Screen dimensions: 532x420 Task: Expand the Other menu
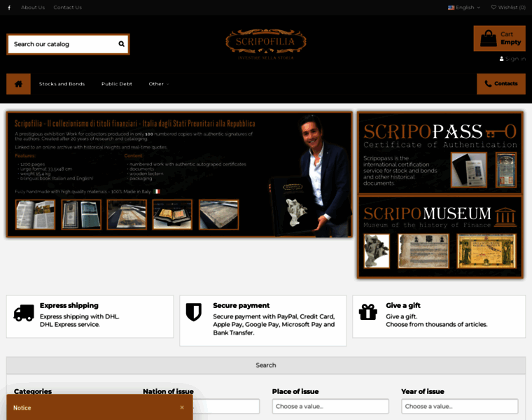pos(159,84)
